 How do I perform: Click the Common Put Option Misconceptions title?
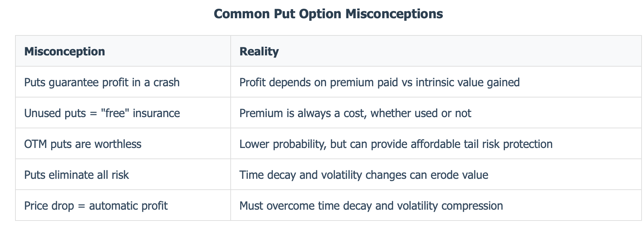click(328, 14)
